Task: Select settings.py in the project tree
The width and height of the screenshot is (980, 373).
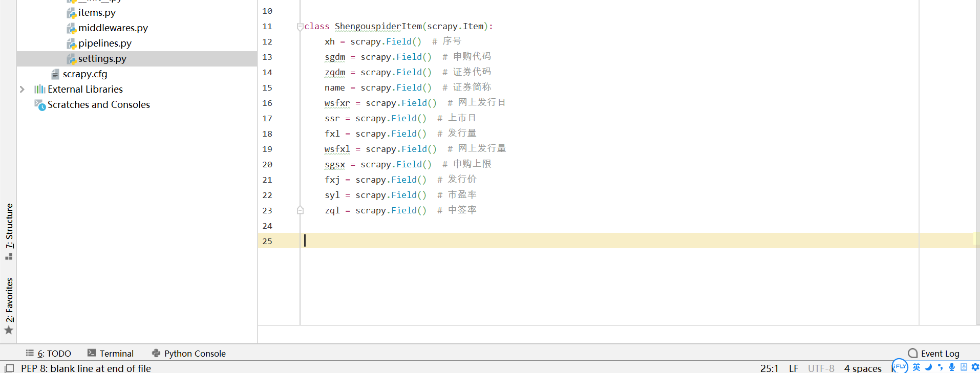Action: (x=102, y=59)
